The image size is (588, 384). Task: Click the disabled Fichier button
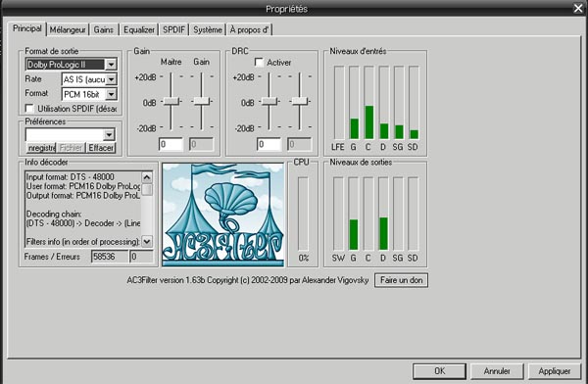72,148
